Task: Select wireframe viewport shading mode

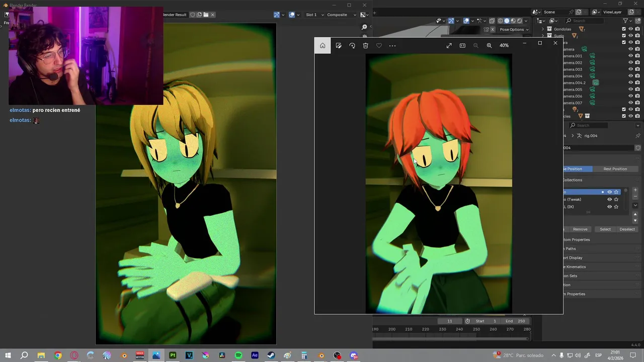Action: [500, 21]
